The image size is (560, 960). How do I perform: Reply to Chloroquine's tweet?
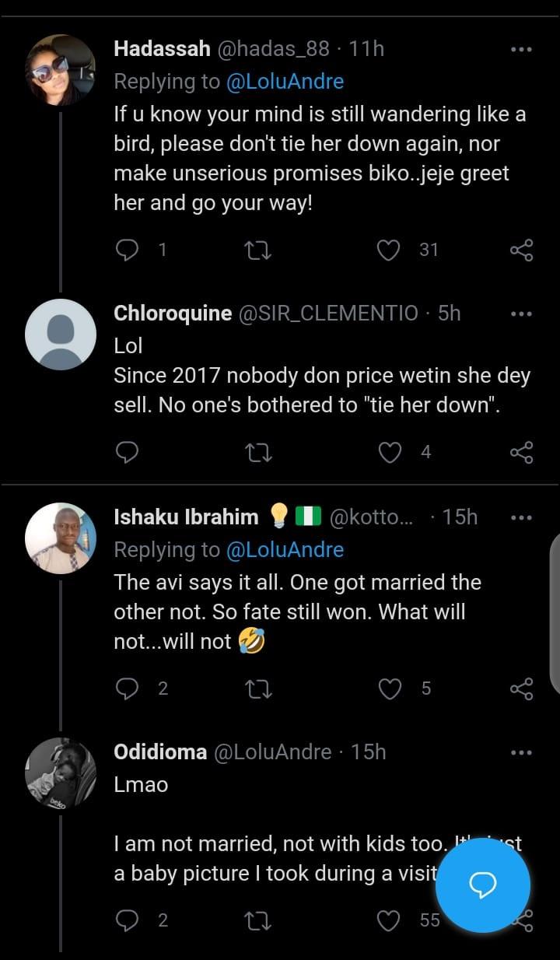[x=127, y=452]
